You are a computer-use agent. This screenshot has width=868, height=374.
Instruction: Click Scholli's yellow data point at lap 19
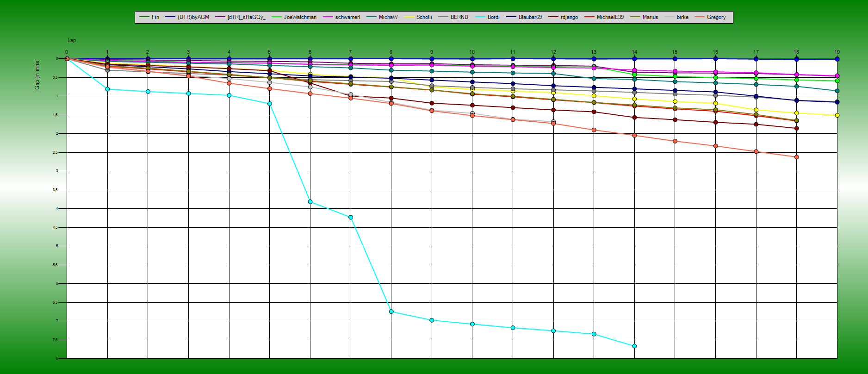[x=837, y=115]
